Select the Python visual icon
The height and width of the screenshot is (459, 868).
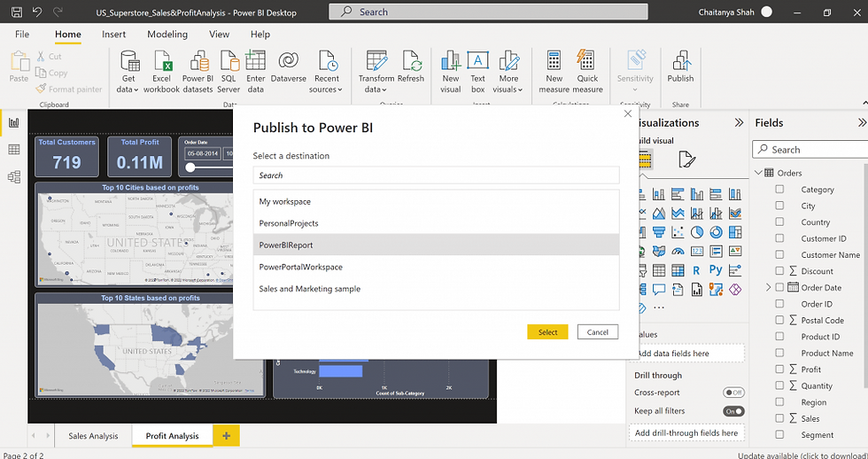(x=716, y=270)
